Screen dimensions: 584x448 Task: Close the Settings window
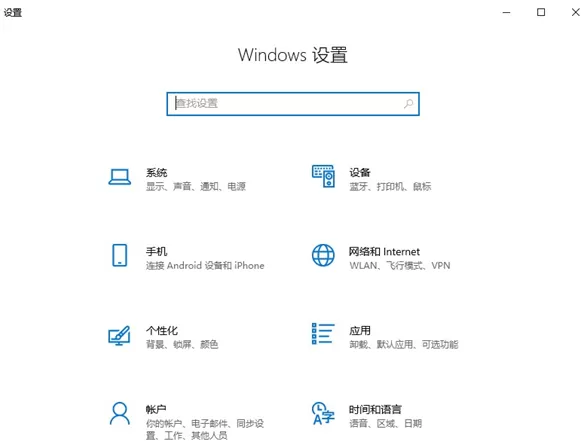click(x=575, y=12)
